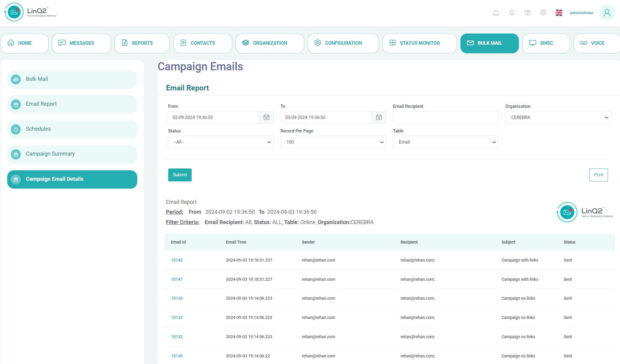Image resolution: width=620 pixels, height=364 pixels.
Task: Click the home icon in header bar
Action: tap(496, 13)
